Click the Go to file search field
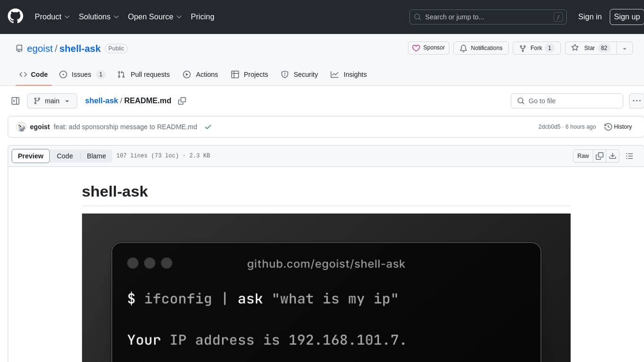644x362 pixels. pos(567,101)
